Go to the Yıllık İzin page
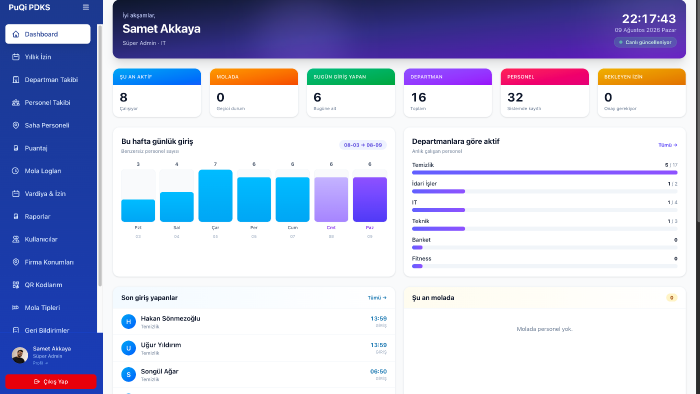The image size is (700, 394). (48, 57)
